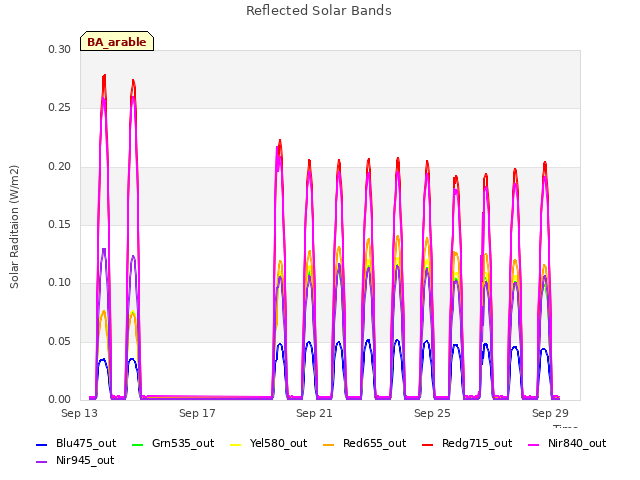640x480 pixels.
Task: Toggle the Redg715_out legend entry
Action: point(467,443)
